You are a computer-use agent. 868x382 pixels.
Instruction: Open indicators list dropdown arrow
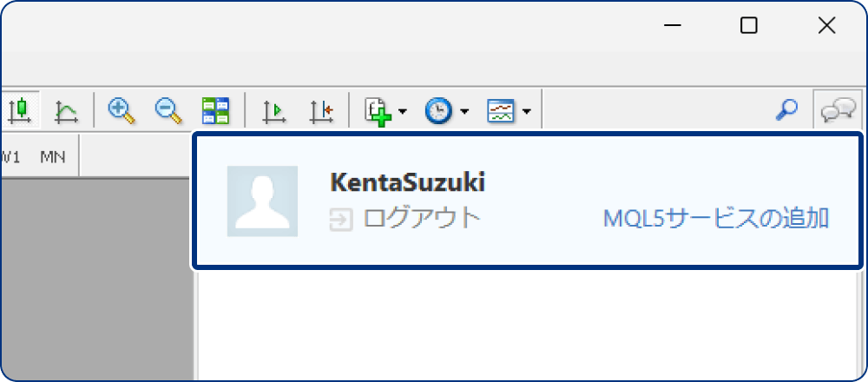pyautogui.click(x=403, y=112)
